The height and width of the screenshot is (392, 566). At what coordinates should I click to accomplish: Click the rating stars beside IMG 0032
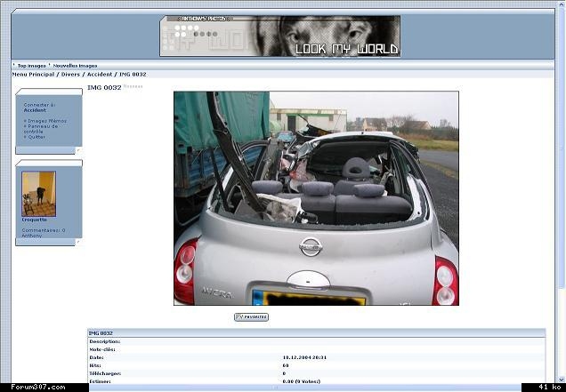point(133,86)
